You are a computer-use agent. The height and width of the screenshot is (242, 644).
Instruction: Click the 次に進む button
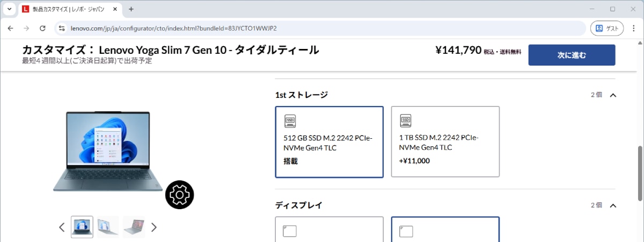tap(572, 55)
